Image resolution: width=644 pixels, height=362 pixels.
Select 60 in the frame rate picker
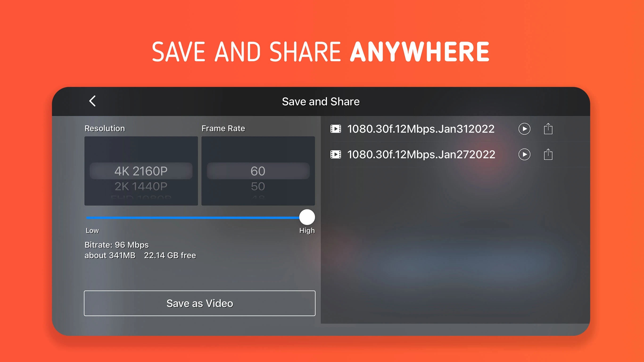[258, 171]
